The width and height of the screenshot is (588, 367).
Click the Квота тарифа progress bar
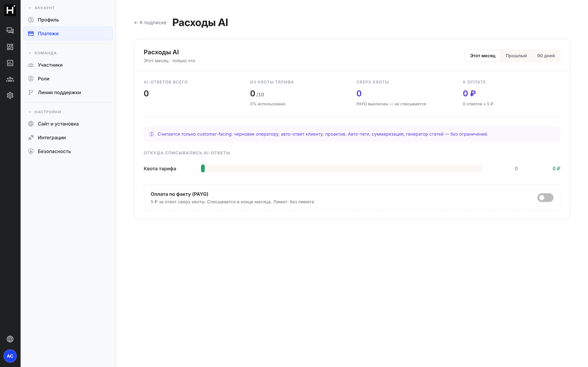point(341,168)
